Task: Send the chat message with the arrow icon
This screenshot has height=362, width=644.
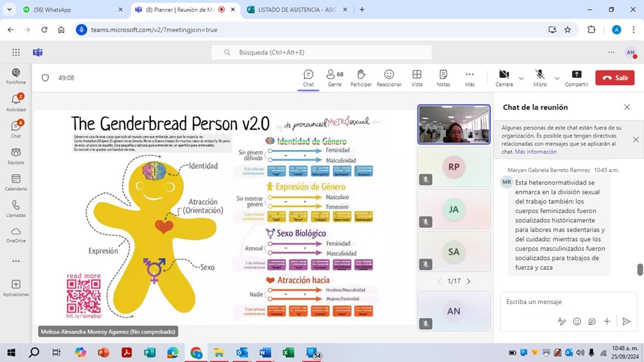Action: pos(627,321)
